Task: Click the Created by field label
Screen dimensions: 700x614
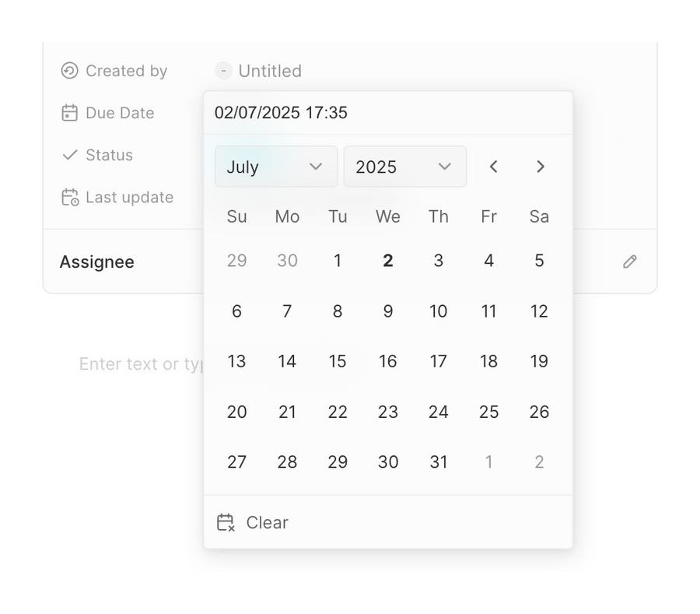Action: [126, 71]
